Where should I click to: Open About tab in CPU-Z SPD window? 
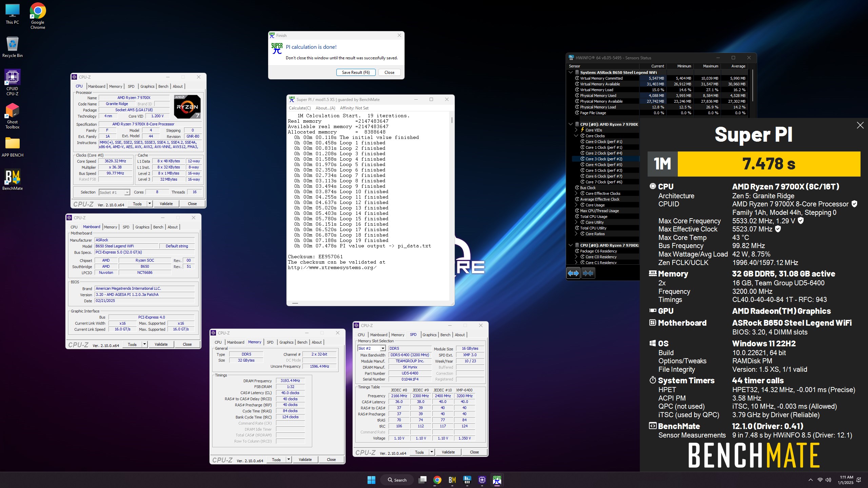coord(460,335)
